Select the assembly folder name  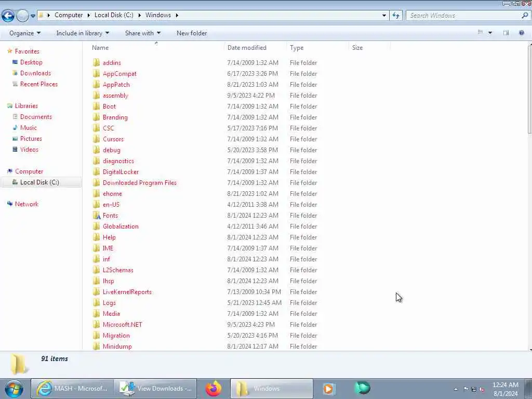point(115,96)
